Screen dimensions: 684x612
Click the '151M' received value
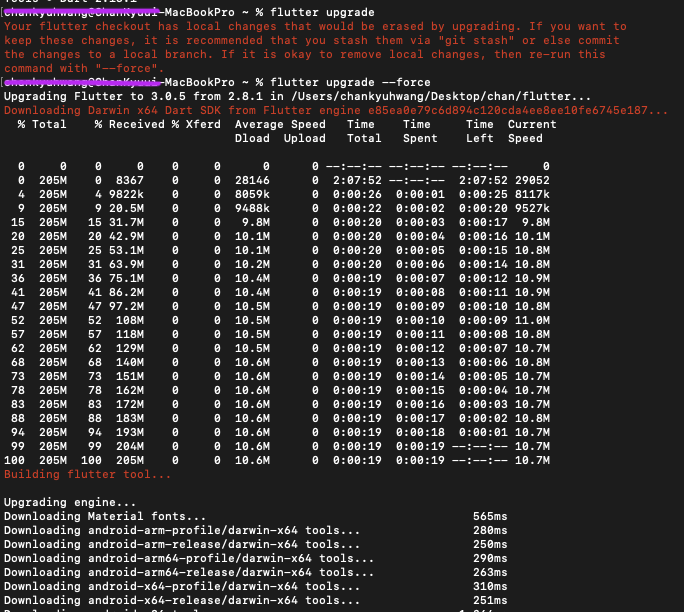130,376
